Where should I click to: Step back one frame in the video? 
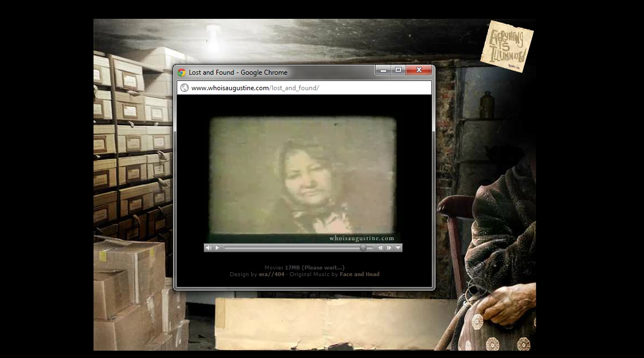tap(381, 248)
